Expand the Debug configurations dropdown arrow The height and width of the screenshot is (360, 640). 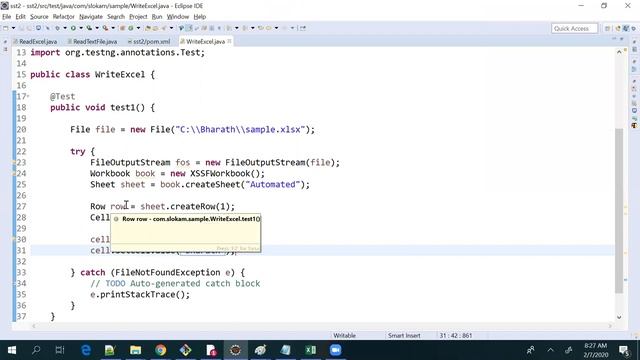point(65,28)
